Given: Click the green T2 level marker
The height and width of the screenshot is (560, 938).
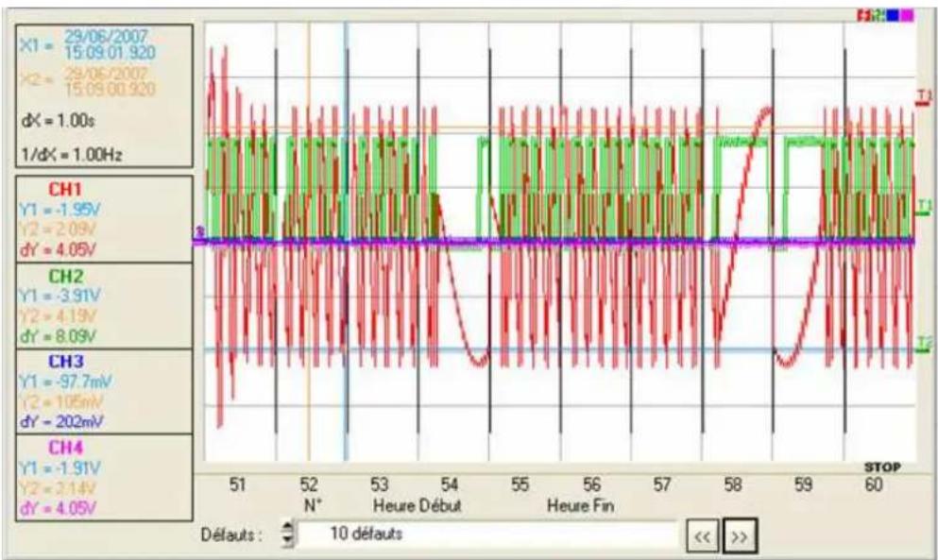Looking at the screenshot, I should click(925, 344).
